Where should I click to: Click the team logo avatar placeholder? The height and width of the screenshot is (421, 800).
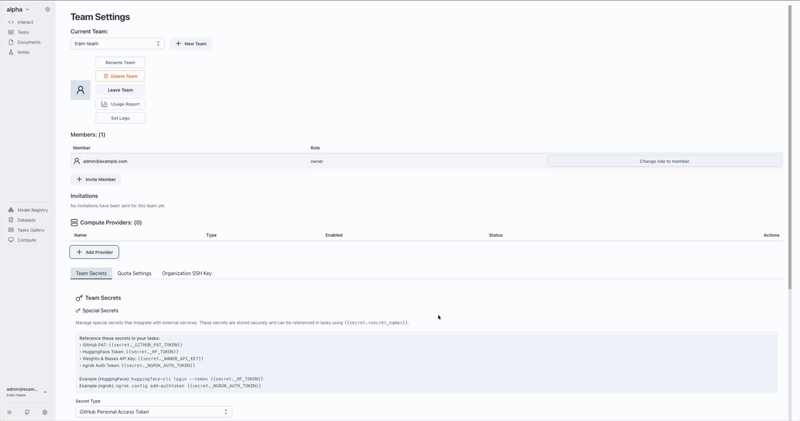pos(80,90)
